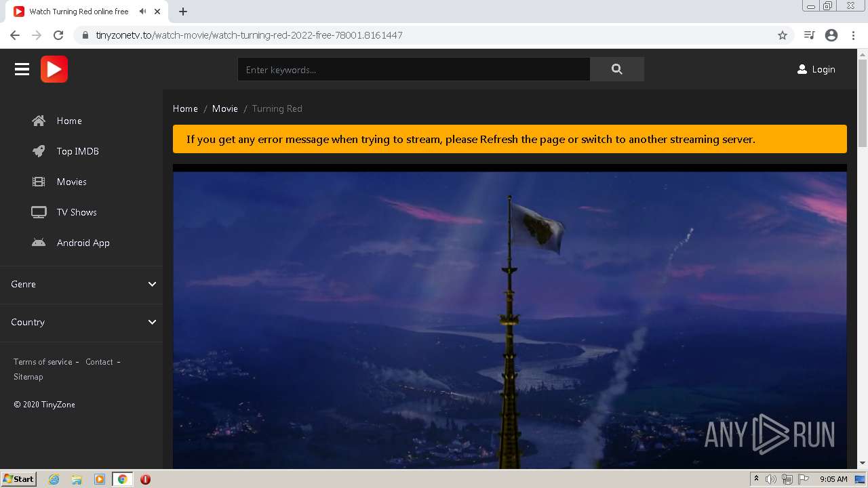This screenshot has height=488, width=868.
Task: Reload the page with refresh icon
Action: [58, 35]
